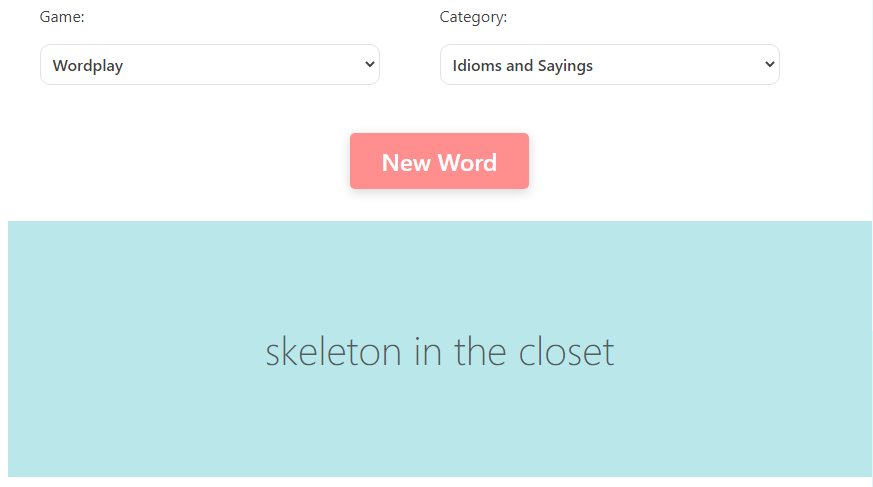Click the light blue word display panel

pyautogui.click(x=440, y=348)
